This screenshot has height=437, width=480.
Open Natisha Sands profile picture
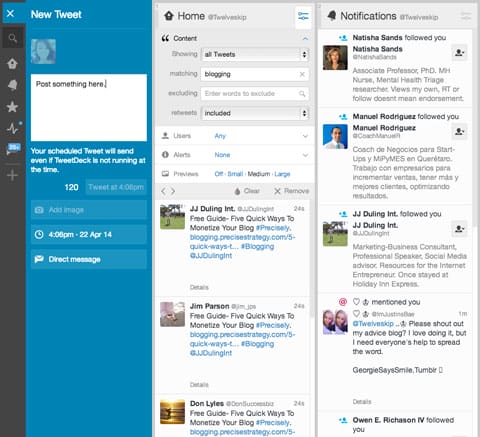335,58
